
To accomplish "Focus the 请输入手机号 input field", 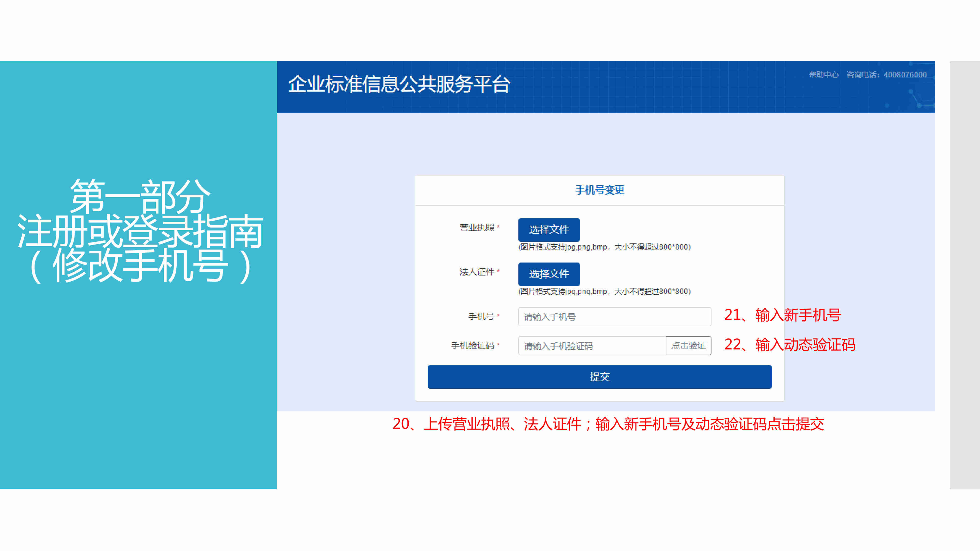I will pyautogui.click(x=614, y=316).
